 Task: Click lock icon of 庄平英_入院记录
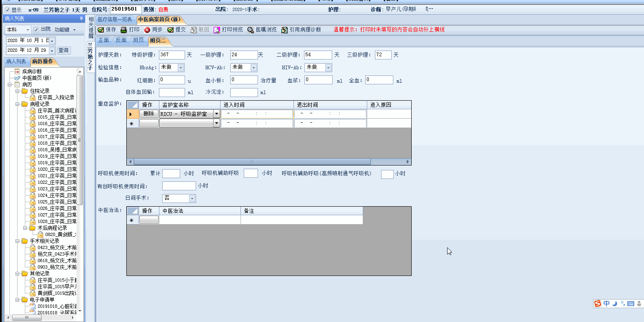click(x=33, y=97)
